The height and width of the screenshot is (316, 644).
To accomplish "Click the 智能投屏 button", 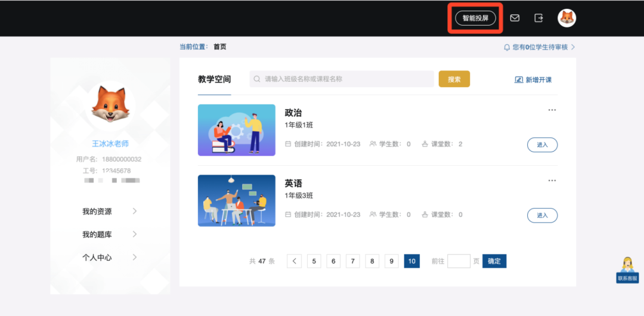I will coord(475,18).
